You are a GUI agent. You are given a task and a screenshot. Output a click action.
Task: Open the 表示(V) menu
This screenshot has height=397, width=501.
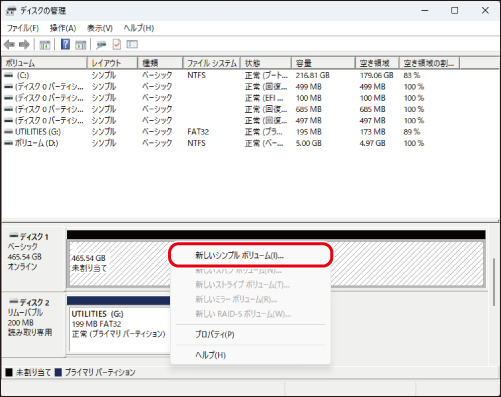[x=100, y=28]
